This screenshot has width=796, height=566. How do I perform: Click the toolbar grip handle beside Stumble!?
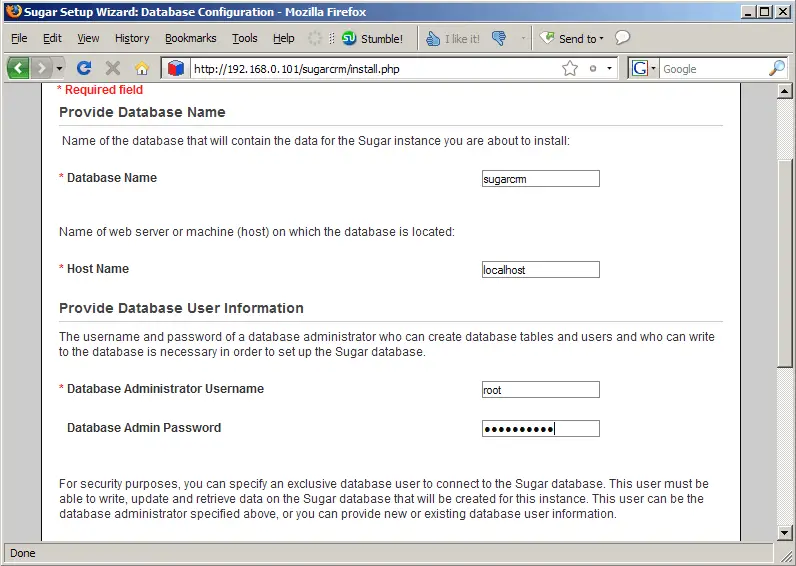(x=331, y=39)
